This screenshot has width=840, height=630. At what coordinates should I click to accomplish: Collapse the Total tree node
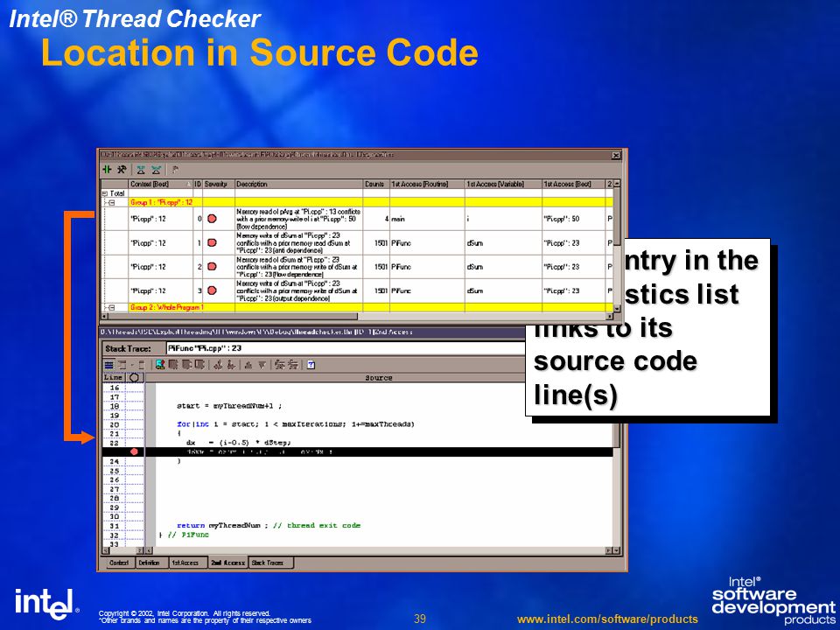(x=105, y=193)
